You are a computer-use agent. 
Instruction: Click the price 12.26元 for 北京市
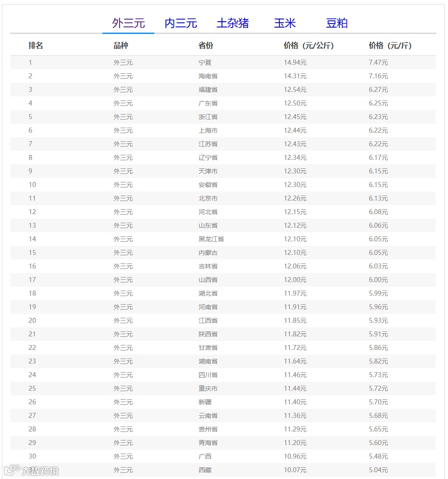[x=295, y=198]
